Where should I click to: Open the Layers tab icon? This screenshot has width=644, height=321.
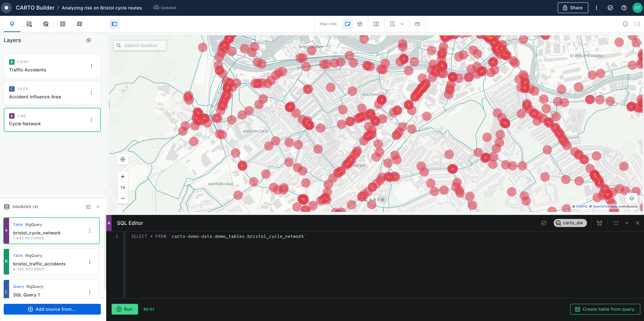click(12, 24)
